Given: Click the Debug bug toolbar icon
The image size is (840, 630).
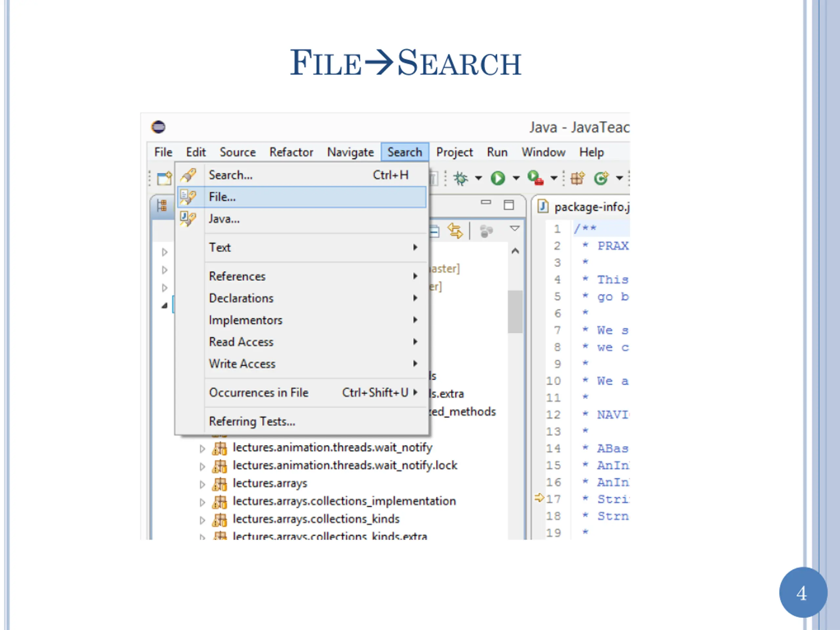Looking at the screenshot, I should tap(461, 178).
